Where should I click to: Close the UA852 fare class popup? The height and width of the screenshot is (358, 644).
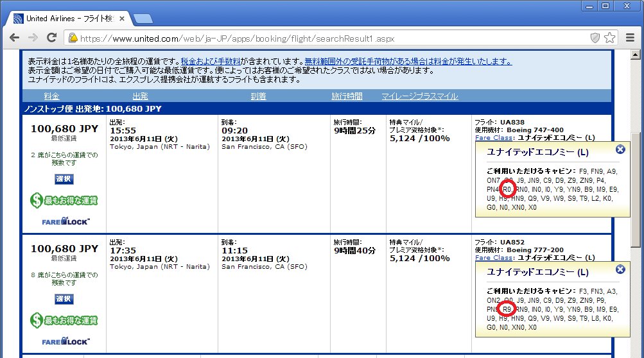click(620, 269)
